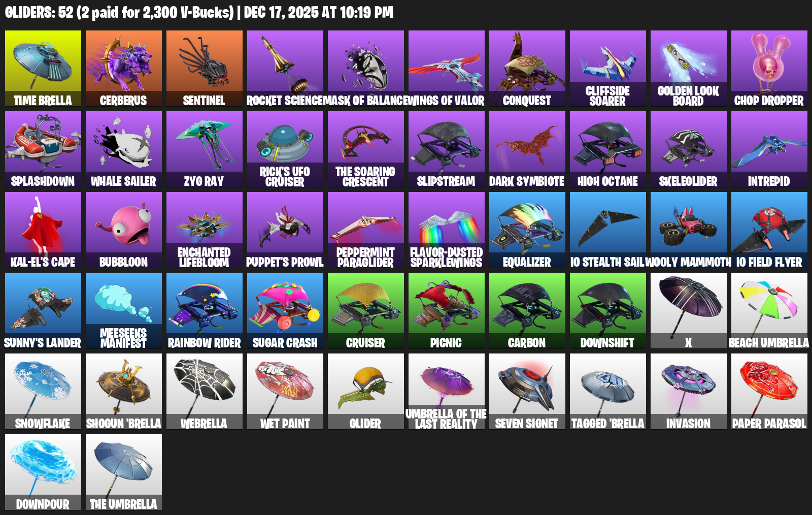The image size is (812, 515).
Task: Click The Umbrella glider tile
Action: point(124,472)
